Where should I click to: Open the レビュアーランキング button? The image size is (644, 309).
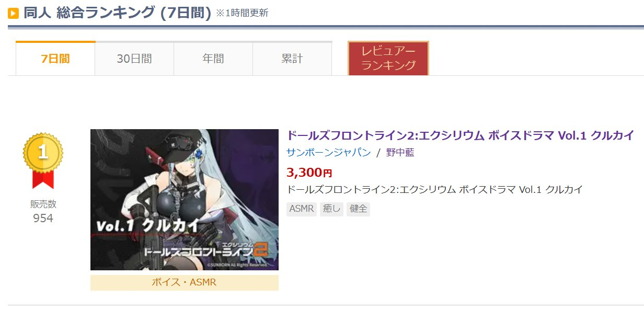tap(388, 58)
